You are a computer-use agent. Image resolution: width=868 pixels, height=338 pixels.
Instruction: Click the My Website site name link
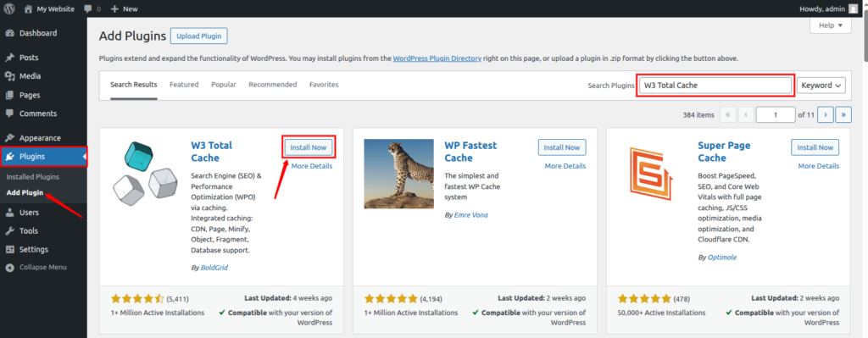[55, 8]
